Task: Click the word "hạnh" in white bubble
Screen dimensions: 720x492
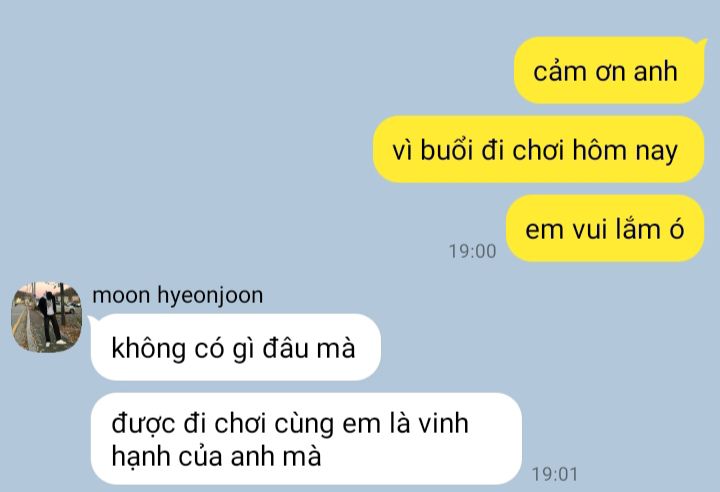Action: coord(141,457)
